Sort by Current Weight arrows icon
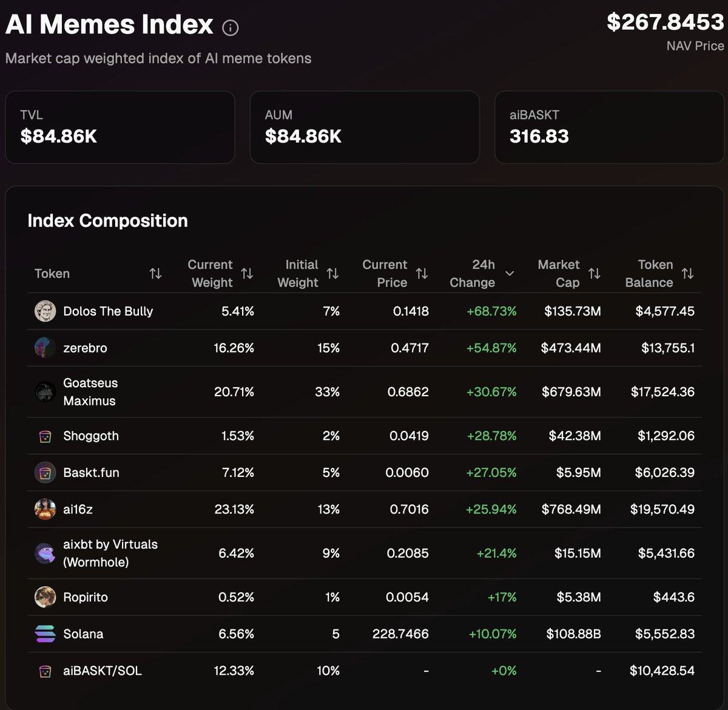The image size is (728, 710). pyautogui.click(x=247, y=274)
